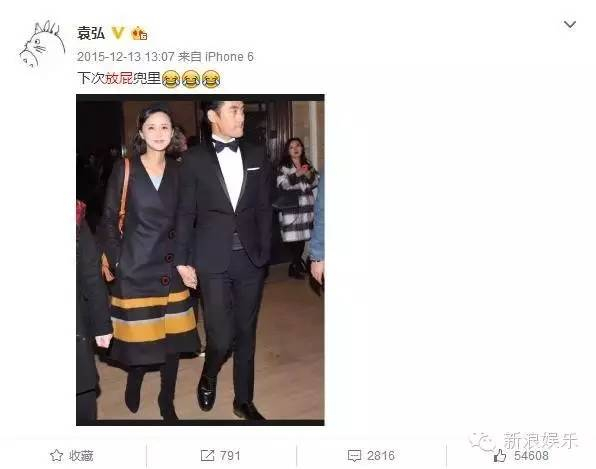Click the repost arrow icon
The image size is (596, 469).
pos(207,455)
